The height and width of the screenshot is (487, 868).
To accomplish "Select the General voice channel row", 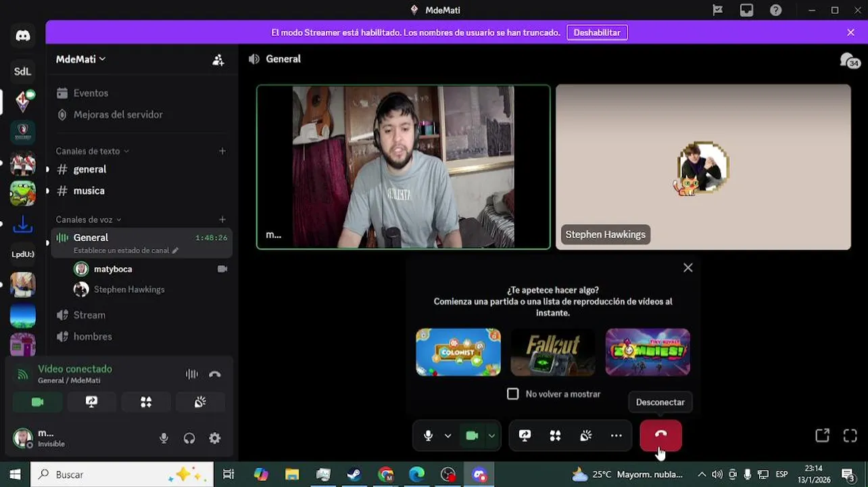I will [141, 243].
